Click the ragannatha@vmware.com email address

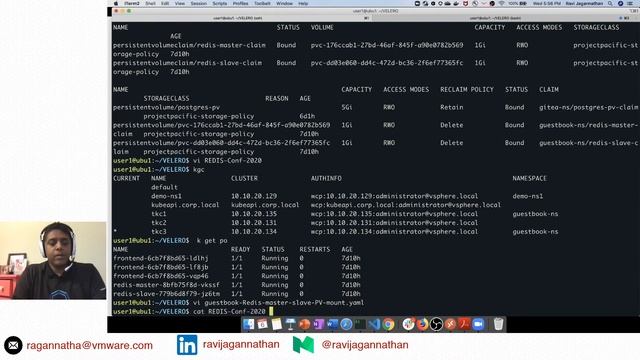[x=89, y=345]
